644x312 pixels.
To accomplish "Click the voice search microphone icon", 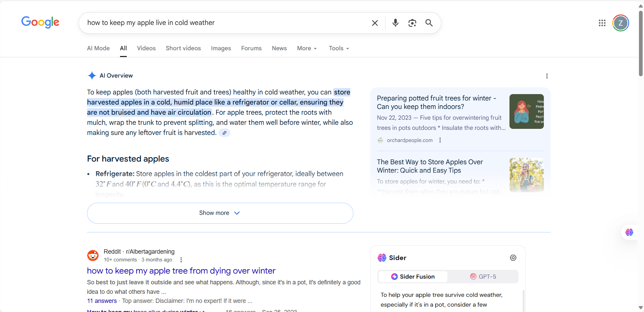I will (x=395, y=23).
